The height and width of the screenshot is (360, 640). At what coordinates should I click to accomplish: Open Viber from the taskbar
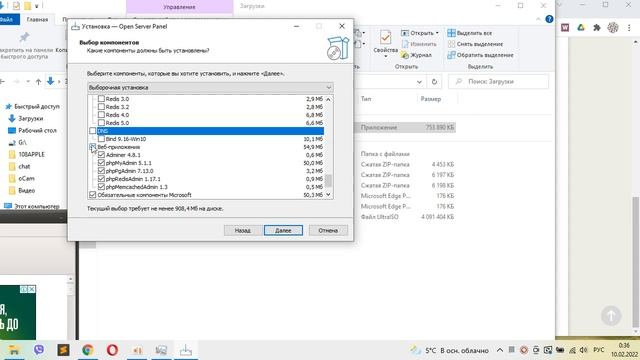coord(39,350)
